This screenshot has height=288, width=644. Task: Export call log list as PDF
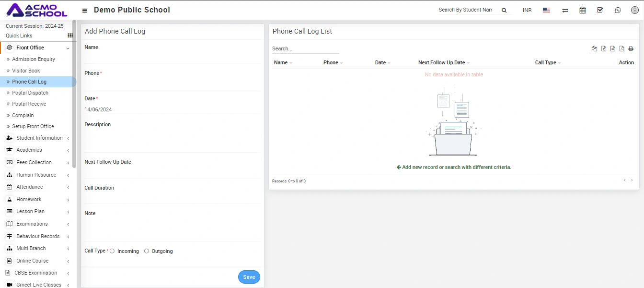point(621,48)
